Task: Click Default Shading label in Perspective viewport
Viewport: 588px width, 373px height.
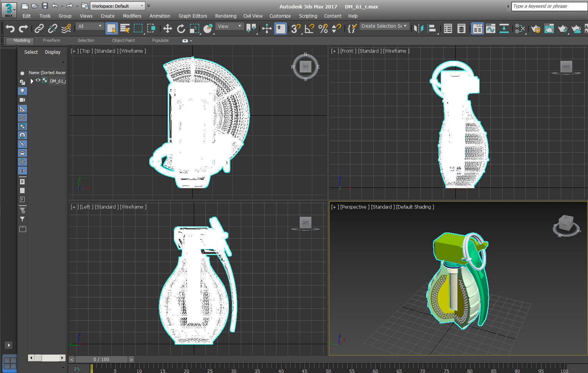Action: (x=415, y=207)
